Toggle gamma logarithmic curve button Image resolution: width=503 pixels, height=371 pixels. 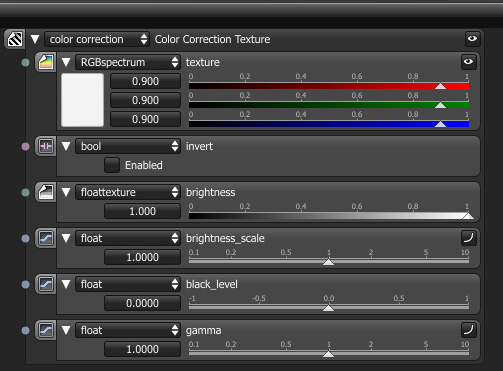tap(468, 330)
